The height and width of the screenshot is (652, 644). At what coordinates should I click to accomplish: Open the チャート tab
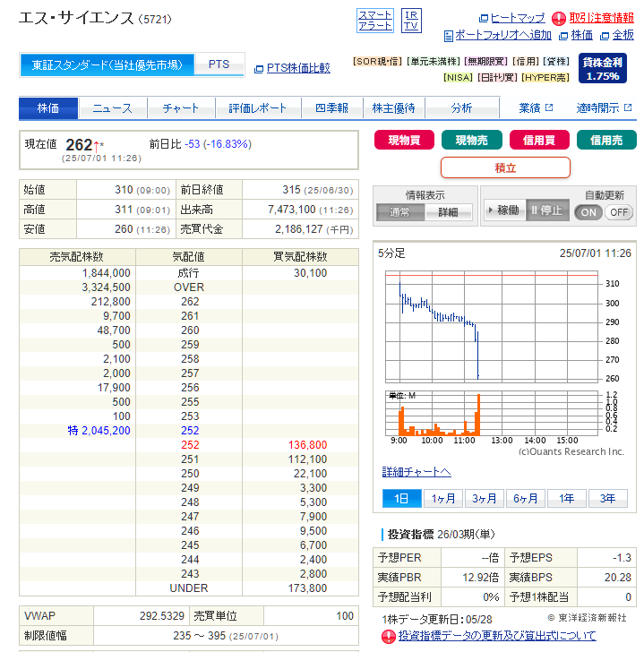coord(181,108)
